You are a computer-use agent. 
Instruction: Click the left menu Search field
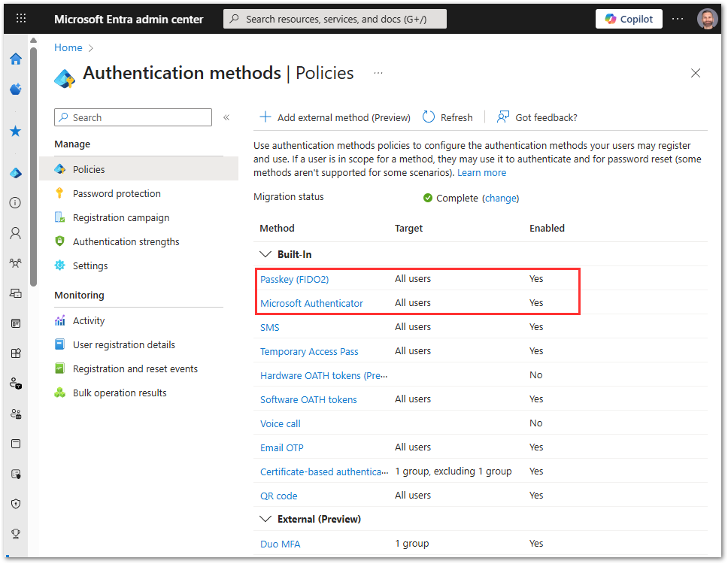[x=133, y=117]
